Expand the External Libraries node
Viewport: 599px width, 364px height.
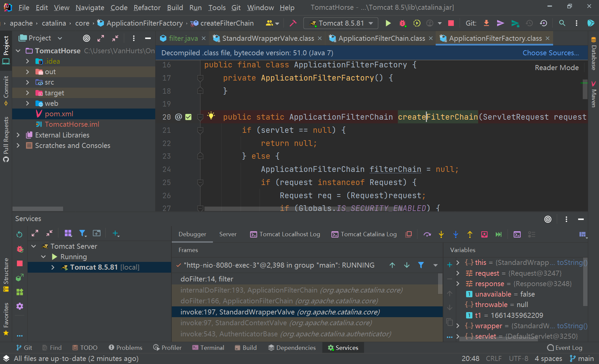tap(18, 135)
